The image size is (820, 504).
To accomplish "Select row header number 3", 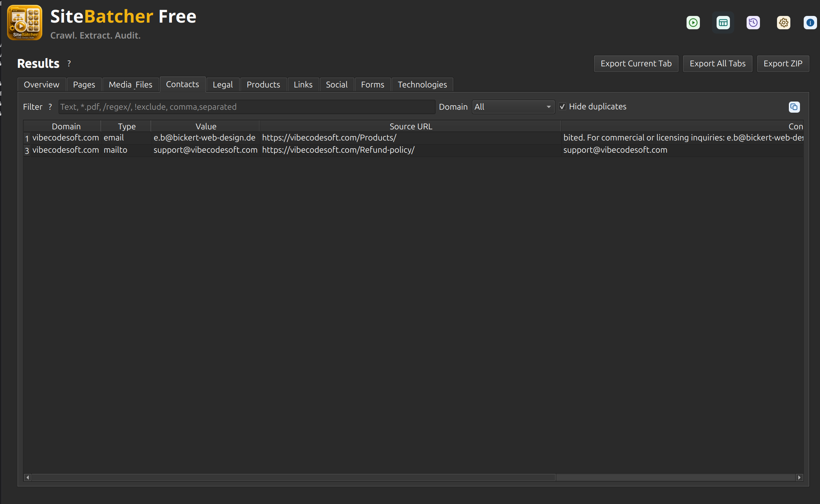I will coord(27,150).
